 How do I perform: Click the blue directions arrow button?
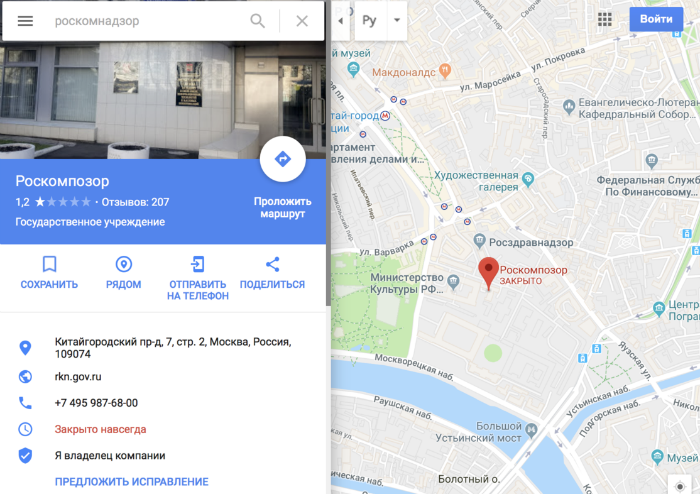[x=283, y=159]
